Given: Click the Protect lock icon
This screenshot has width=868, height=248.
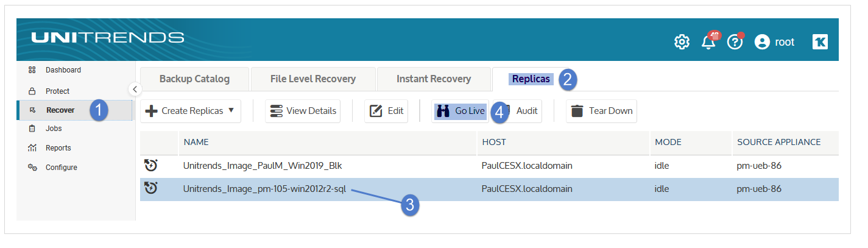Looking at the screenshot, I should [32, 91].
